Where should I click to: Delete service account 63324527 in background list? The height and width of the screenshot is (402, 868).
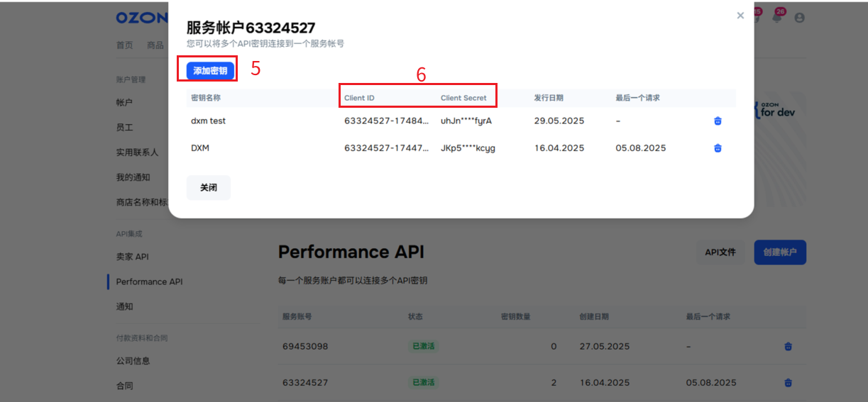[x=788, y=383]
